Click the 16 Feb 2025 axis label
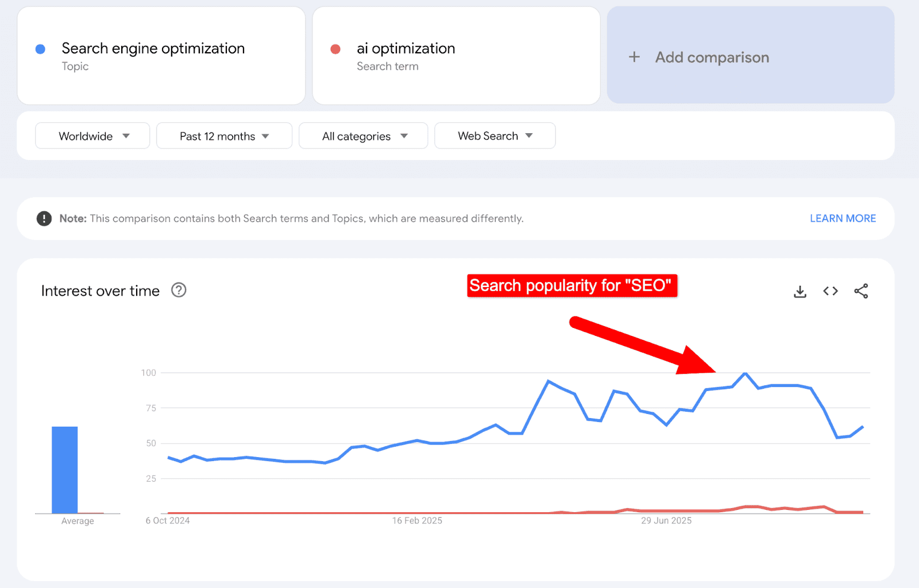The width and height of the screenshot is (919, 588). point(417,521)
